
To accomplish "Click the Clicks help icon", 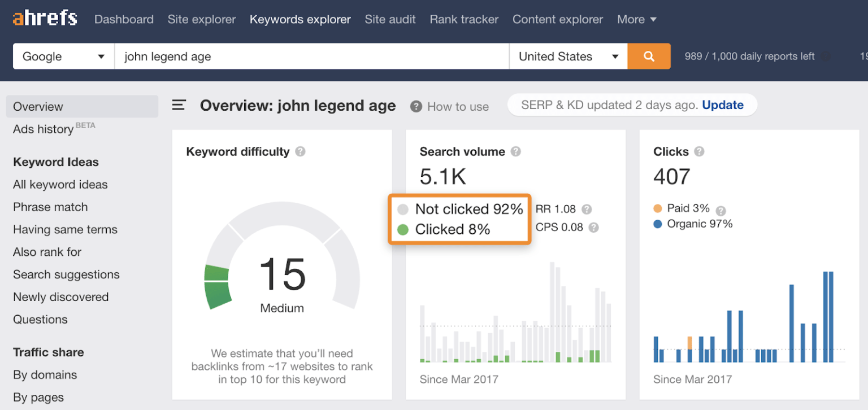I will click(x=699, y=151).
